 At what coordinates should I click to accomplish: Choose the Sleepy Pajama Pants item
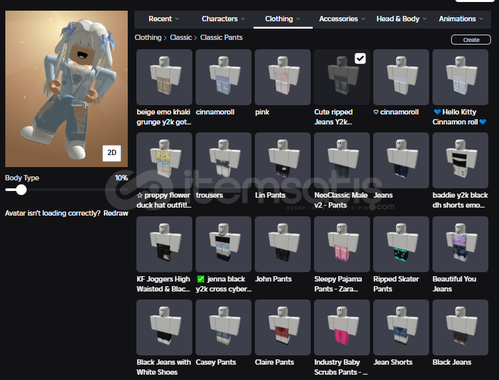click(x=342, y=244)
